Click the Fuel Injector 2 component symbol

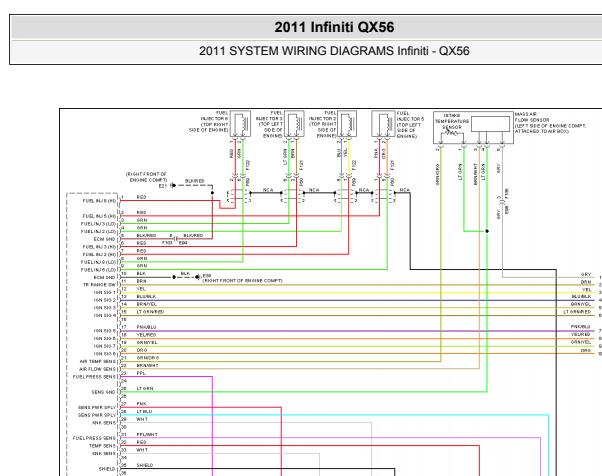pyautogui.click(x=347, y=124)
